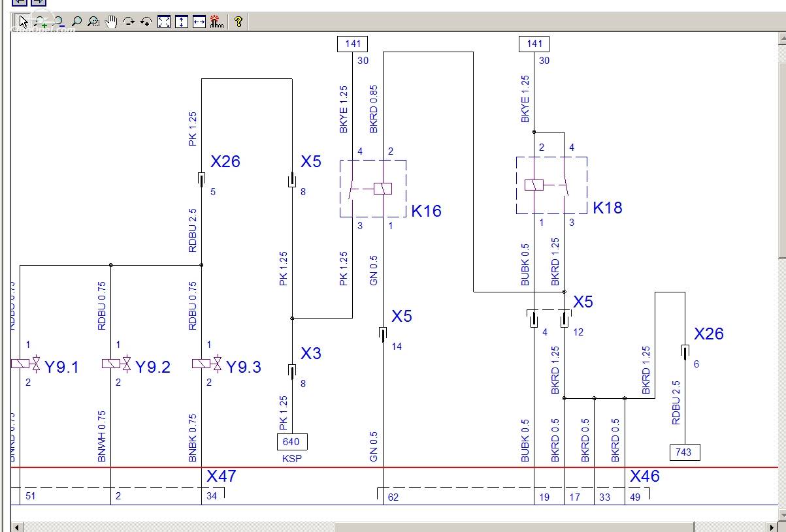Click the X47 connector label

coord(221,476)
